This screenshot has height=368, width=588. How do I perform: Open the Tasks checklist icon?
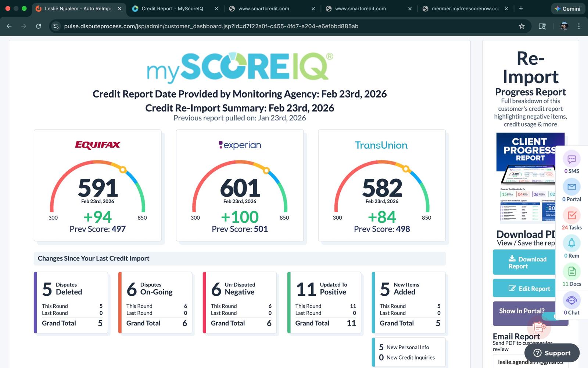pos(571,216)
